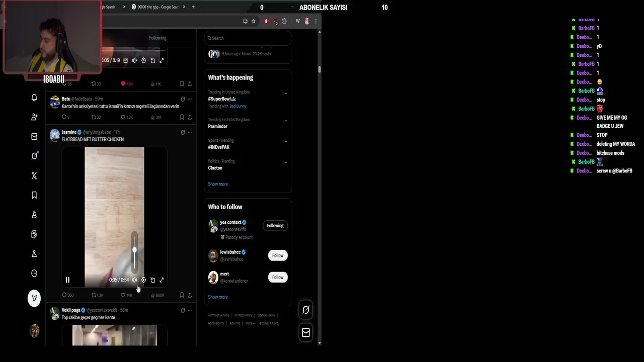Viewport: 644px width, 362px height.
Task: Bookmark Jasmine's tweet
Action: pyautogui.click(x=182, y=295)
